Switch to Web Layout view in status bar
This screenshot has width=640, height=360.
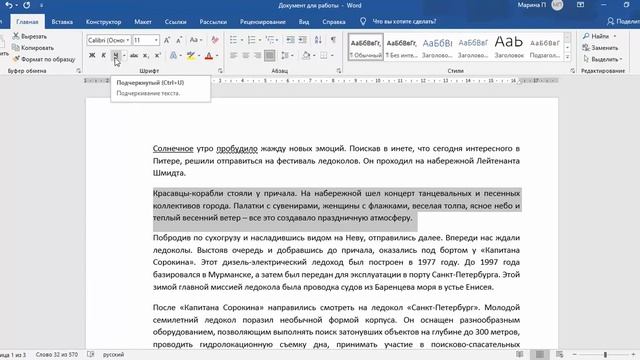pos(560,354)
